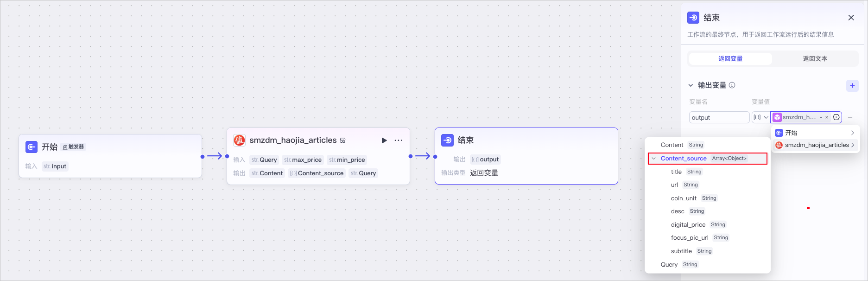Switch to the 返回变量 tab
This screenshot has height=281, width=868.
(x=730, y=59)
